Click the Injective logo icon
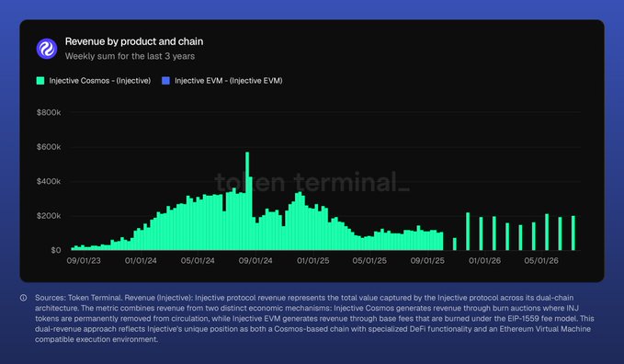624x364 pixels. (47, 49)
